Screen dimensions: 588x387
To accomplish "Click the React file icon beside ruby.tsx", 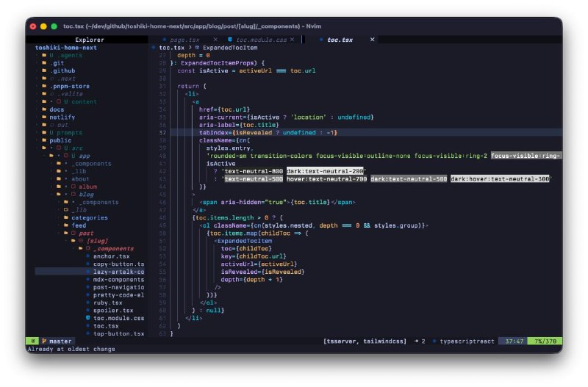I will point(87,303).
